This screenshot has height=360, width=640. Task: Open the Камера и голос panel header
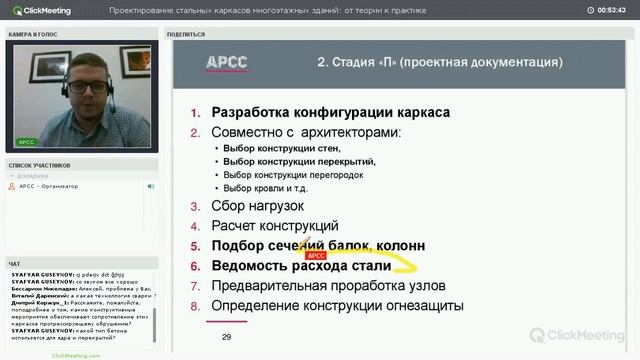(82, 34)
